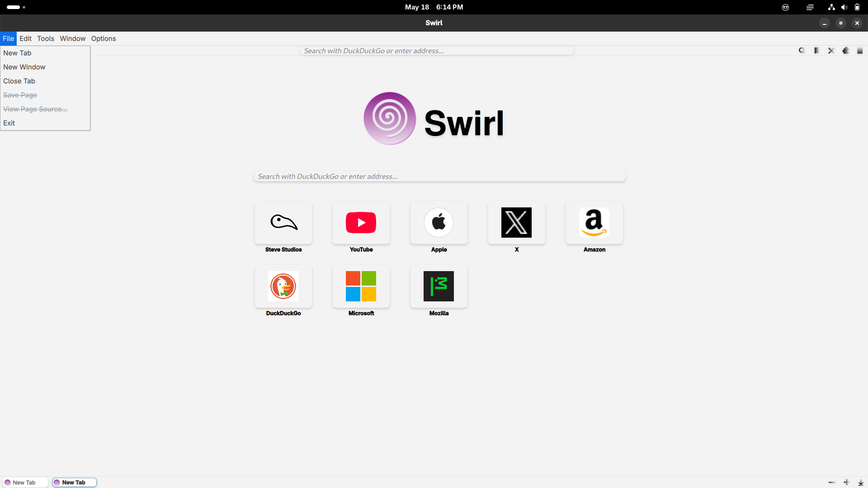Viewport: 868px width, 488px height.
Task: Open the extensions puzzle-piece icon
Action: coord(845,51)
